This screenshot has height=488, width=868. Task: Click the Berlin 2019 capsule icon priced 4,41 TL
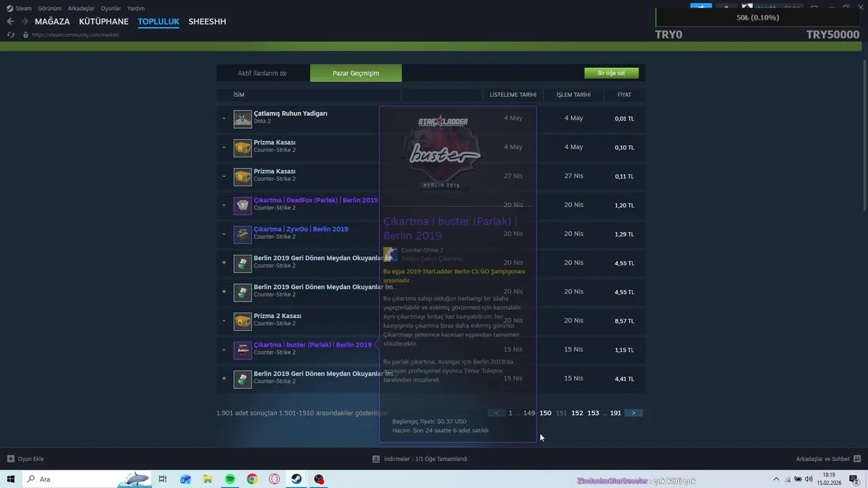pos(243,379)
